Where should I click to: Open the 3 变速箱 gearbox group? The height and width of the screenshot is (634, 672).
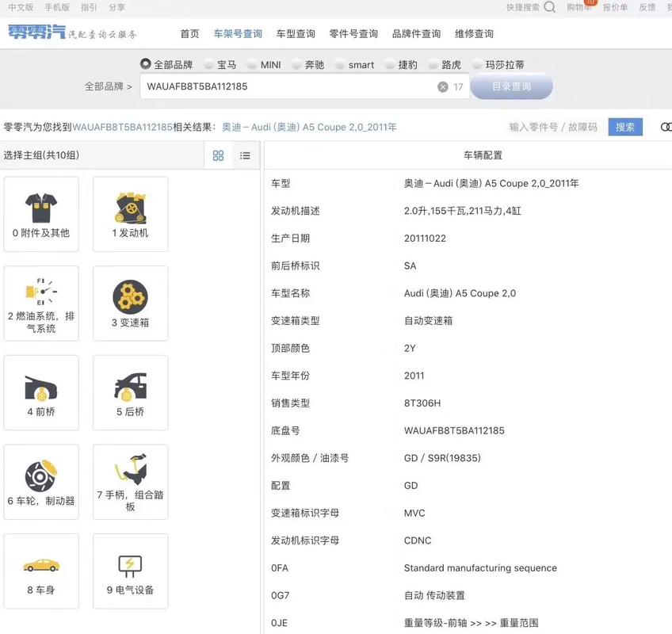130,304
